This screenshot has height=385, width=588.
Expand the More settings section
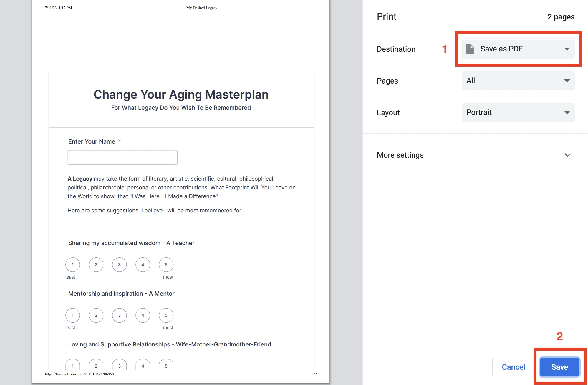point(400,155)
